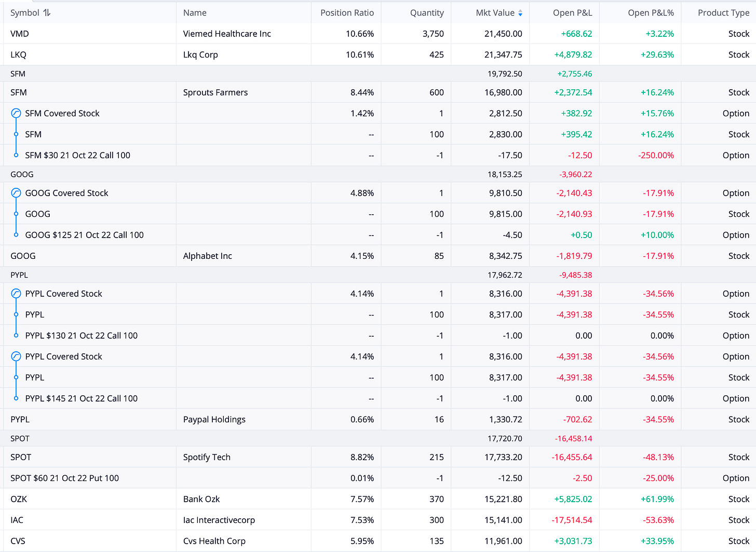Image resolution: width=756 pixels, height=552 pixels.
Task: Select GOOG $125 21 Oct 22 Call 100
Action: (85, 235)
